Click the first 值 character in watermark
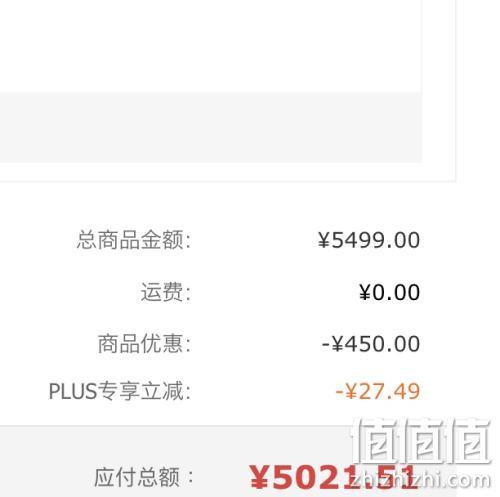This screenshot has width=500, height=497. (377, 441)
